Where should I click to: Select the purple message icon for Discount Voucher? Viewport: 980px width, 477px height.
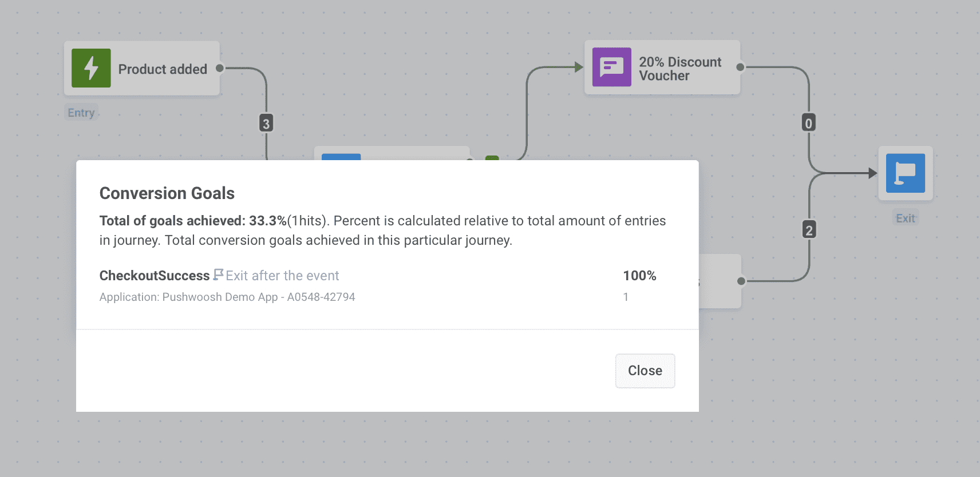pos(611,67)
